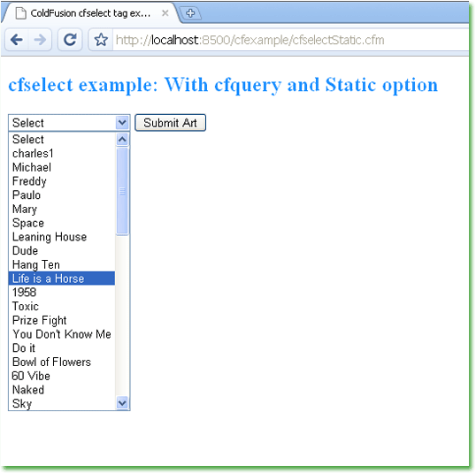Choose the 'Select' option in the list
476x473 pixels.
62,140
